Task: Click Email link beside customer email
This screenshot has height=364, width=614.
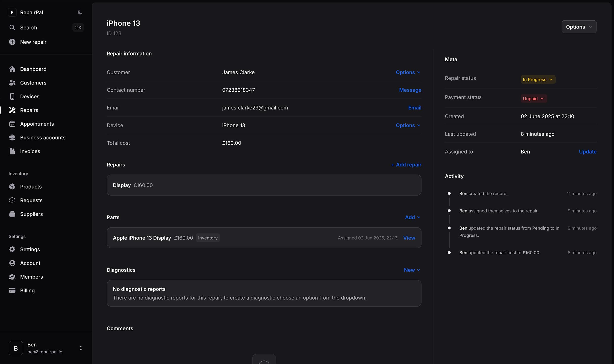Action: [x=415, y=108]
